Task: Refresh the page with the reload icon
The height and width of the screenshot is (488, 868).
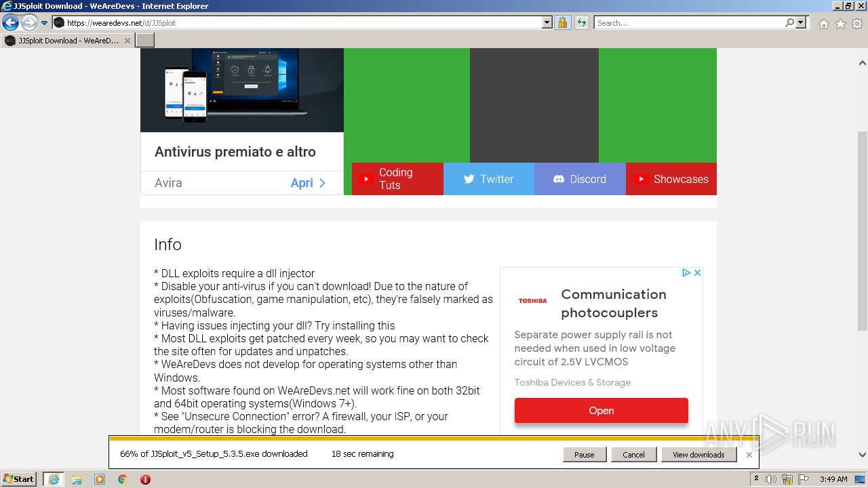Action: tap(581, 23)
